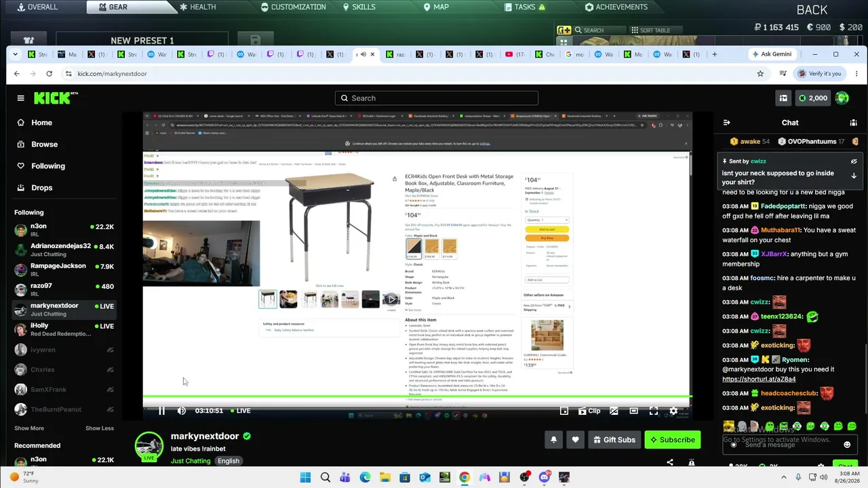Pause the live stream video
Screen dimensions: 868x488
point(161,411)
